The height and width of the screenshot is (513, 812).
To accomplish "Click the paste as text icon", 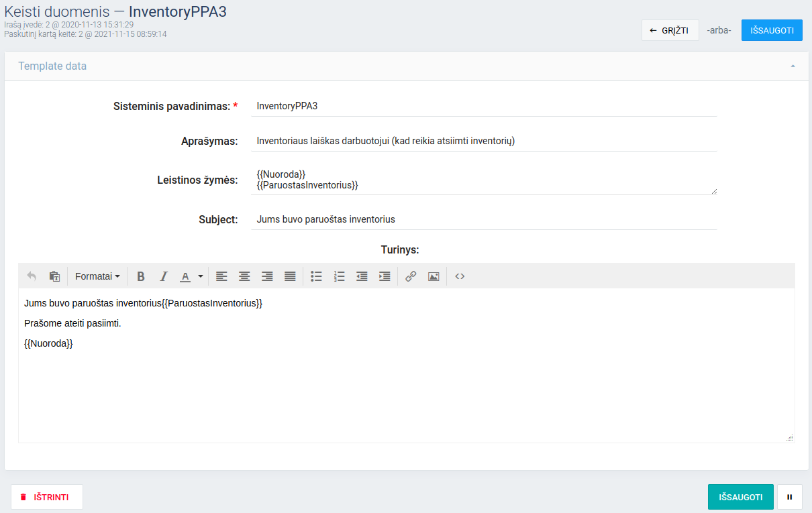I will click(54, 276).
